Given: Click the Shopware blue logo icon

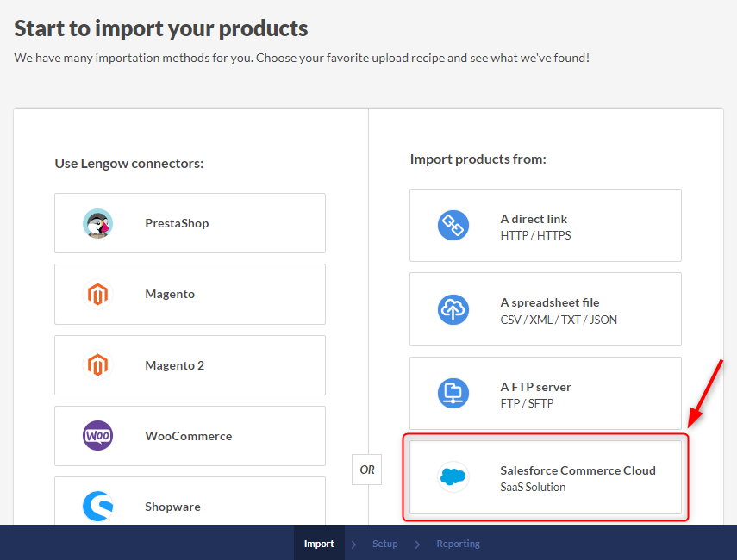Looking at the screenshot, I should click(97, 507).
